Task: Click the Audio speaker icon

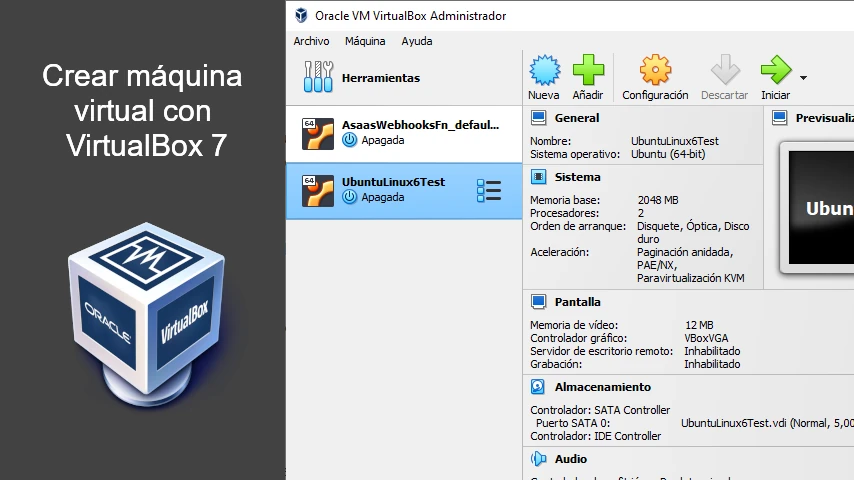Action: click(539, 459)
